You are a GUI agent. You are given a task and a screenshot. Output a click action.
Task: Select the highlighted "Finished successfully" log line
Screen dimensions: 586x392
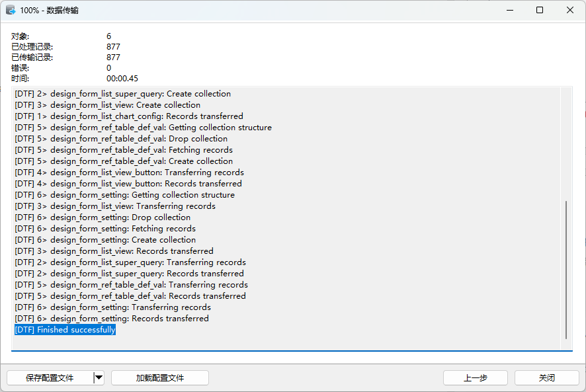pos(65,330)
